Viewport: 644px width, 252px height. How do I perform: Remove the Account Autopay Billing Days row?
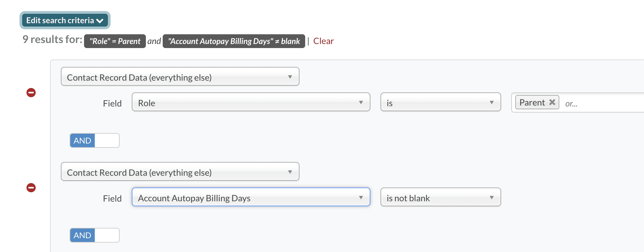pyautogui.click(x=31, y=188)
